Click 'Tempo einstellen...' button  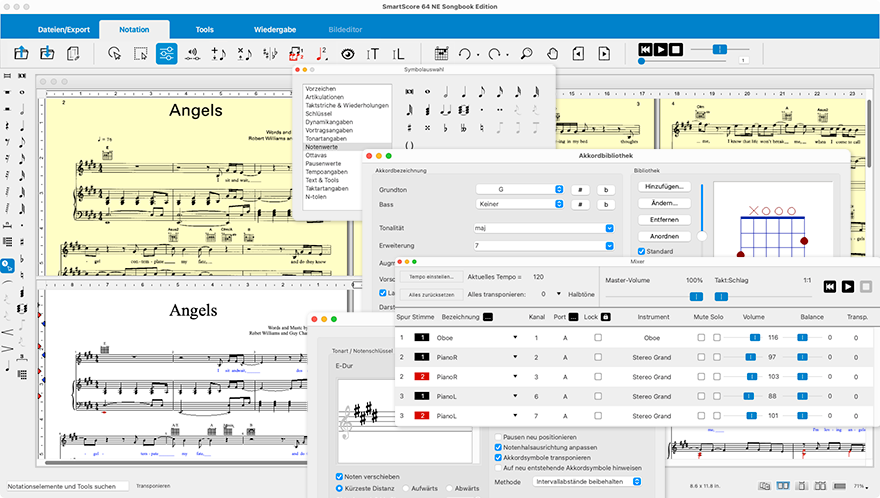click(431, 276)
